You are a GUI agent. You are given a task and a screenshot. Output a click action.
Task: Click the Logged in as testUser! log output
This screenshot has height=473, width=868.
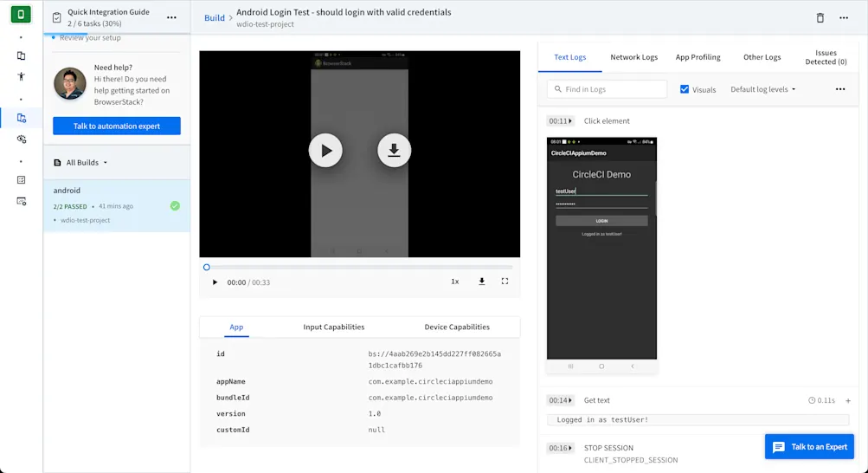(698, 420)
